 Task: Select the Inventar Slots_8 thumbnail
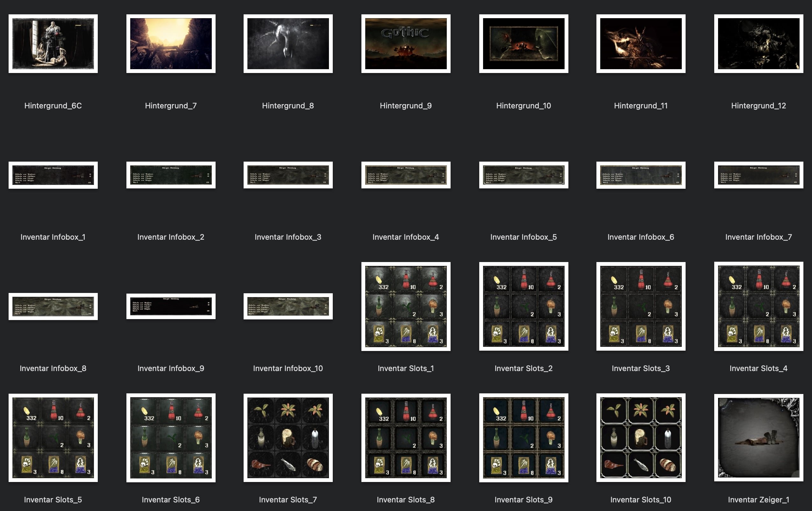[x=406, y=437]
